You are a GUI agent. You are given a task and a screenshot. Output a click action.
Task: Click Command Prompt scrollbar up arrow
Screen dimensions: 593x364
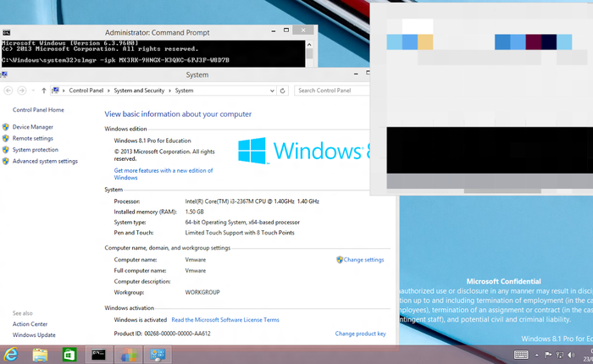309,45
